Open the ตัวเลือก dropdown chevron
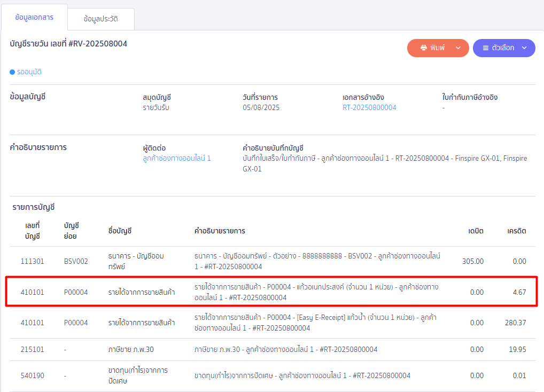 (x=524, y=48)
